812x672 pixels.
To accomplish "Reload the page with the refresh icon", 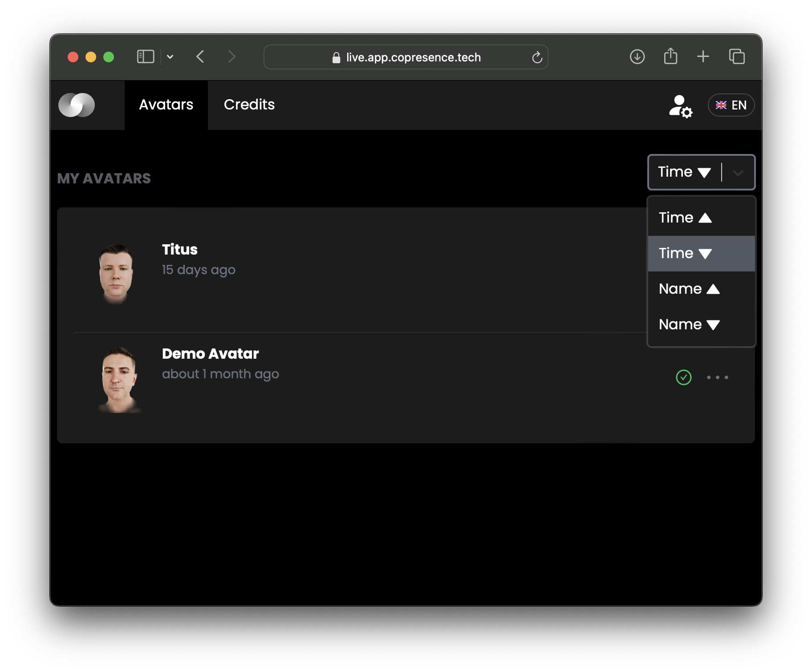I will pyautogui.click(x=537, y=57).
